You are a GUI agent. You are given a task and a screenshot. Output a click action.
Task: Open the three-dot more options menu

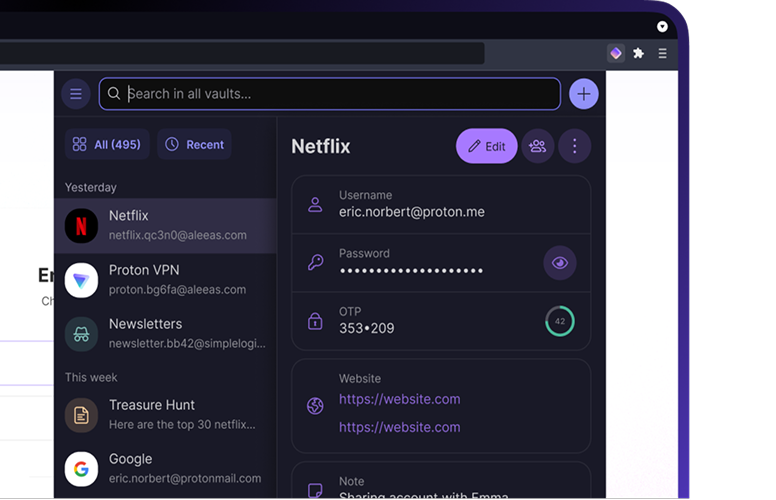[574, 146]
